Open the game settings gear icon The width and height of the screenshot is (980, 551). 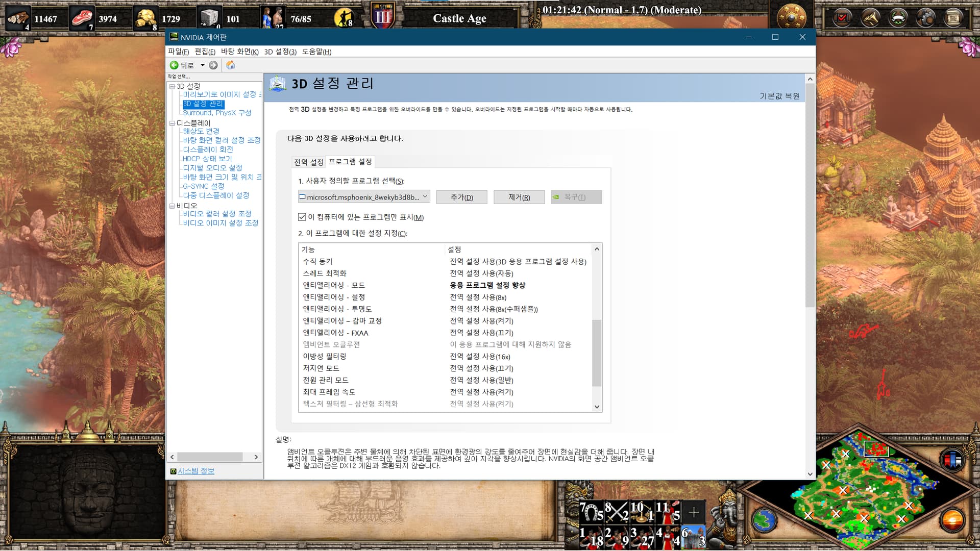coord(925,18)
